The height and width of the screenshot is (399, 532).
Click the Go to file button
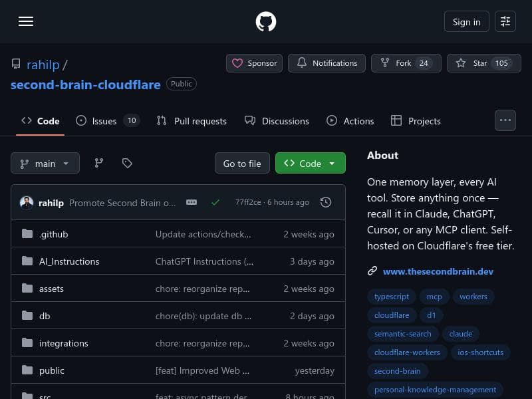(242, 163)
